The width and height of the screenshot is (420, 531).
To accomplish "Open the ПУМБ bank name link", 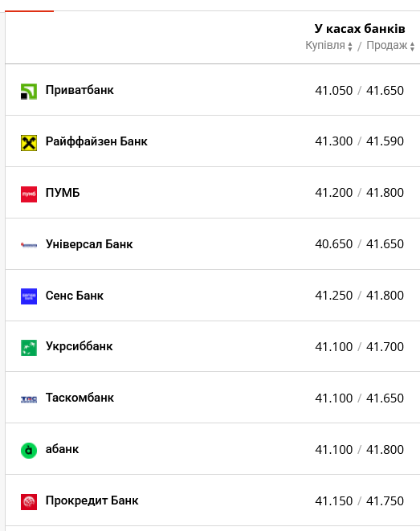I will click(63, 193).
